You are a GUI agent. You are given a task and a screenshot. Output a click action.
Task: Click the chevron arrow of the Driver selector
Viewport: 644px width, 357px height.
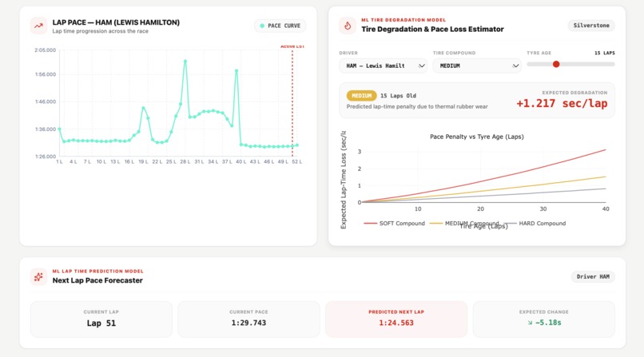click(x=421, y=65)
